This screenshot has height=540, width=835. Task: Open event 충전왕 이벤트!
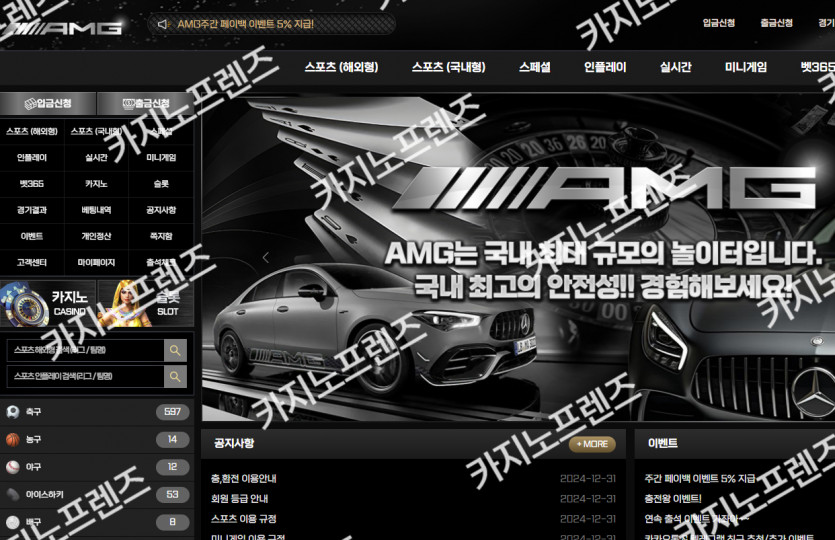point(673,498)
